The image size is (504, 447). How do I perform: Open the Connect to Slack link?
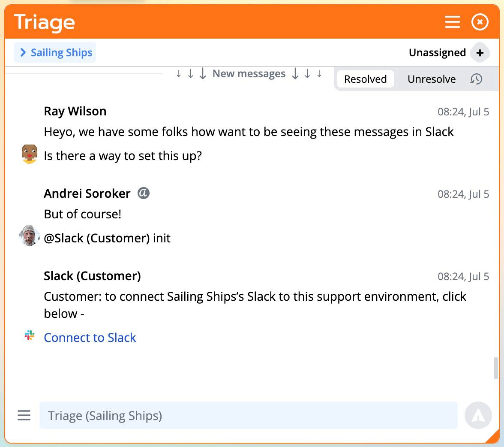click(90, 338)
